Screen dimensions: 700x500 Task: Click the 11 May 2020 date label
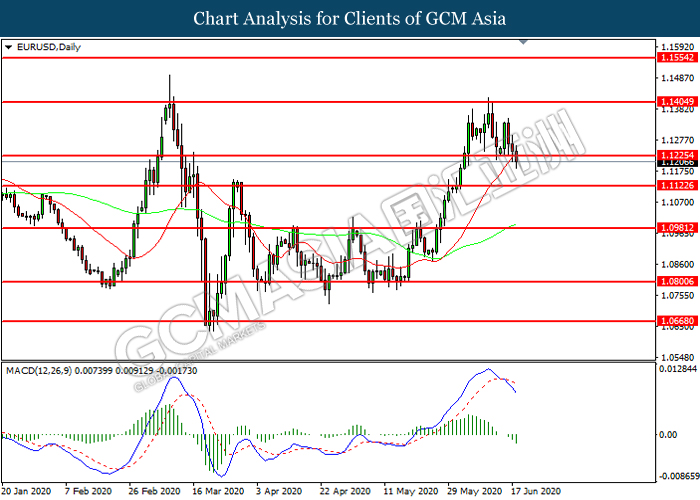point(411,491)
